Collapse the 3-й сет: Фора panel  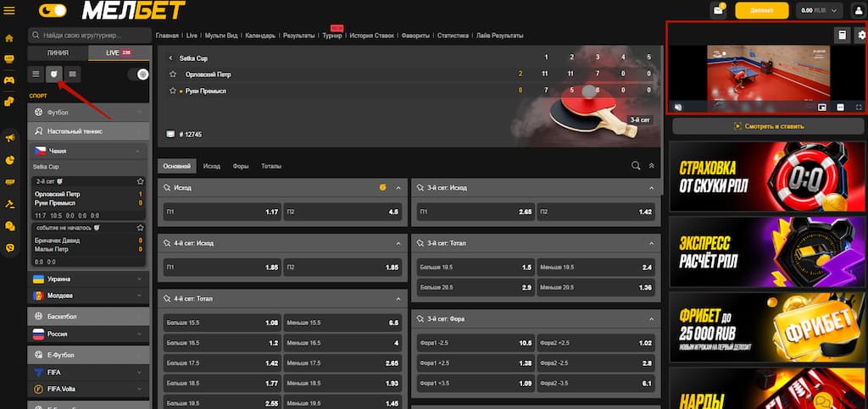[652, 319]
